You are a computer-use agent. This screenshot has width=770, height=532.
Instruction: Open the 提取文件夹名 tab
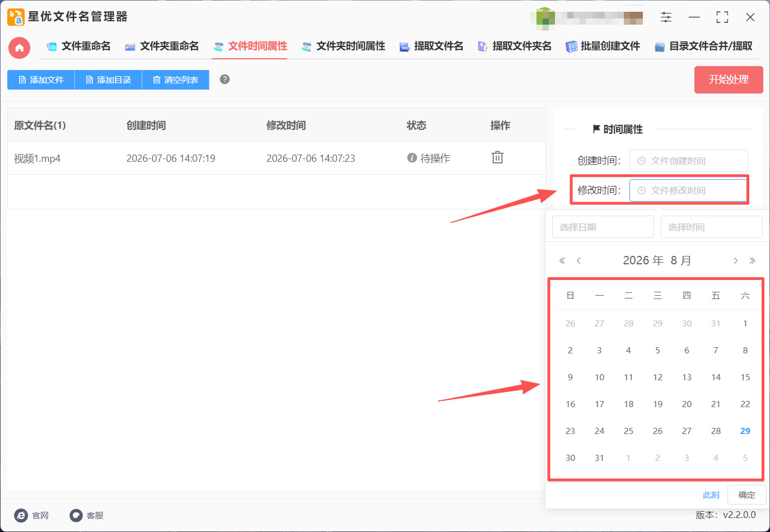[514, 46]
